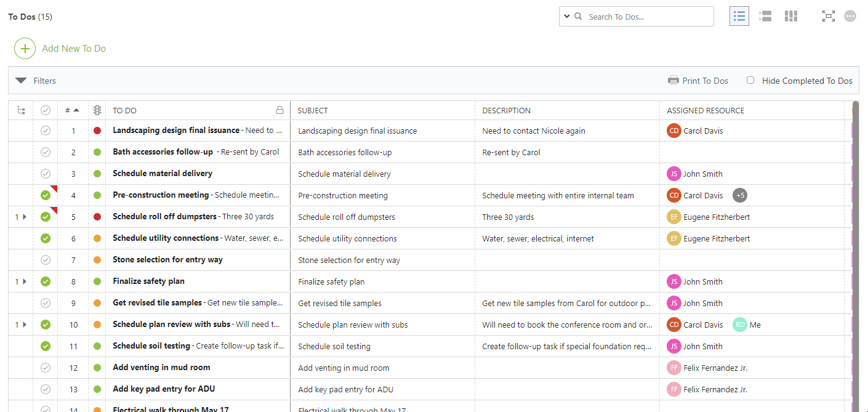Expand subtasks of Finalize safety plan

(25, 281)
